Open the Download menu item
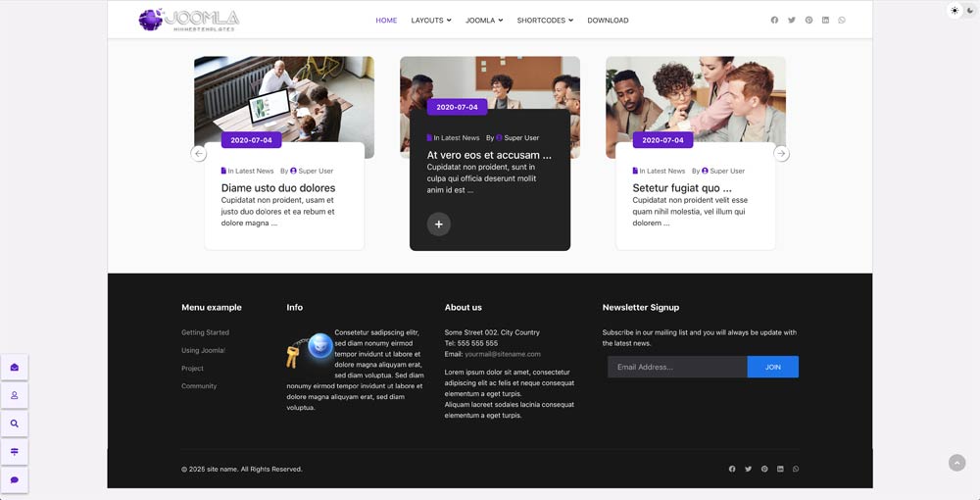 tap(608, 20)
